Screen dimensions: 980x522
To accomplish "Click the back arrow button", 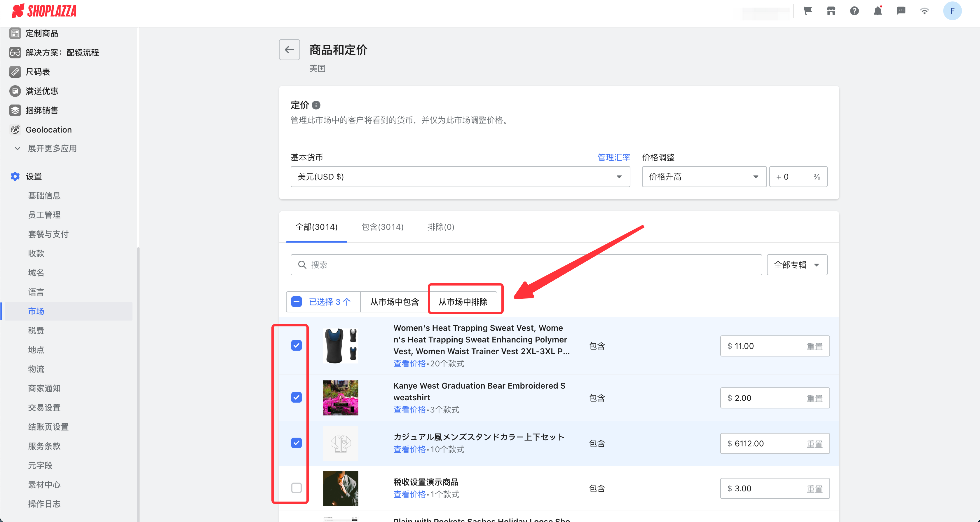I will (x=290, y=49).
